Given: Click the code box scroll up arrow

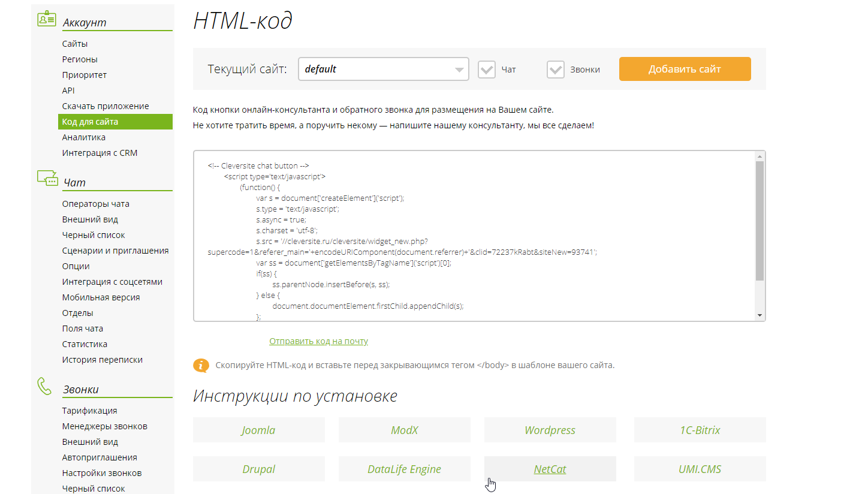Looking at the screenshot, I should (x=759, y=156).
